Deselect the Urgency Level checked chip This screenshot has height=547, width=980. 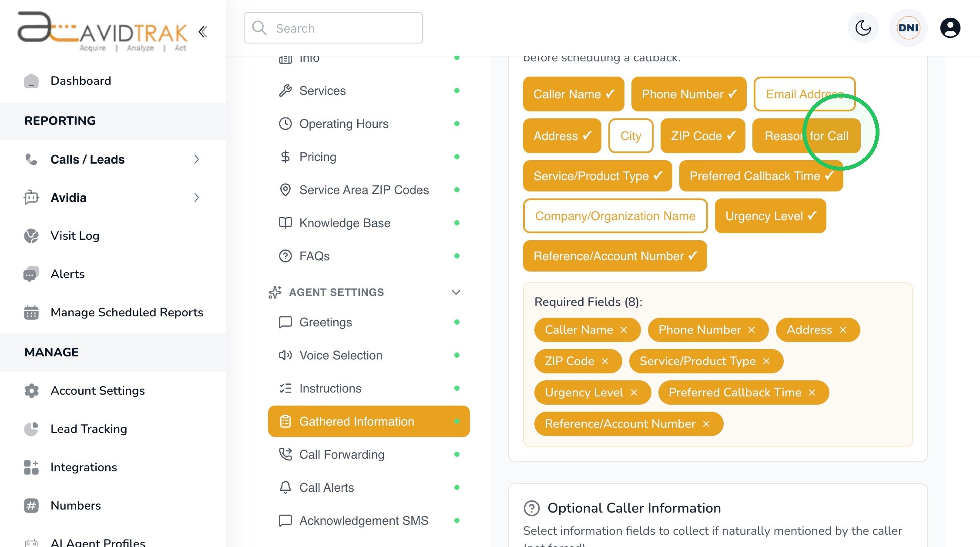point(770,216)
